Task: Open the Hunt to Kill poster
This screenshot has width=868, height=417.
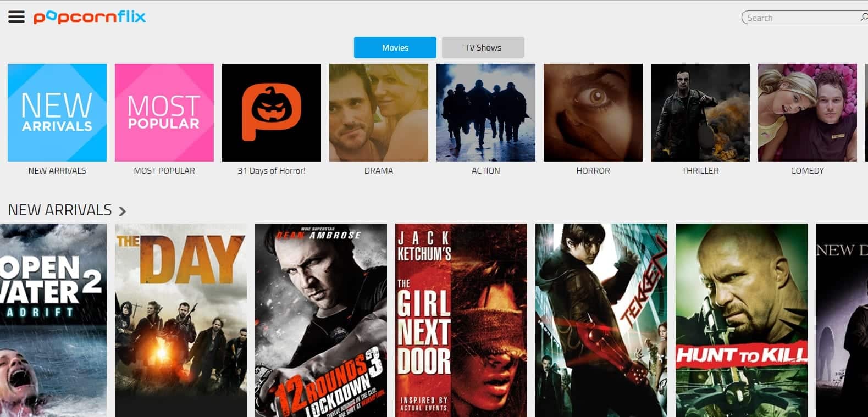Action: (x=742, y=320)
